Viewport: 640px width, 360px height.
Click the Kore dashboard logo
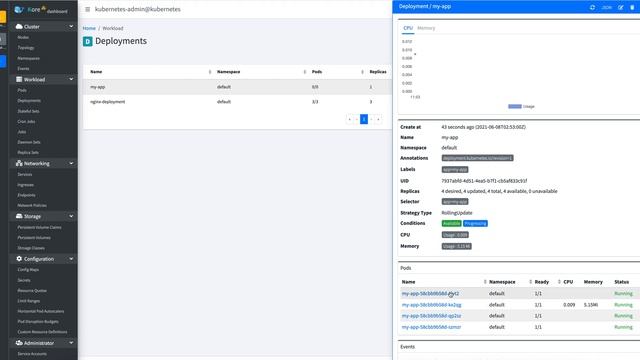(40, 9)
